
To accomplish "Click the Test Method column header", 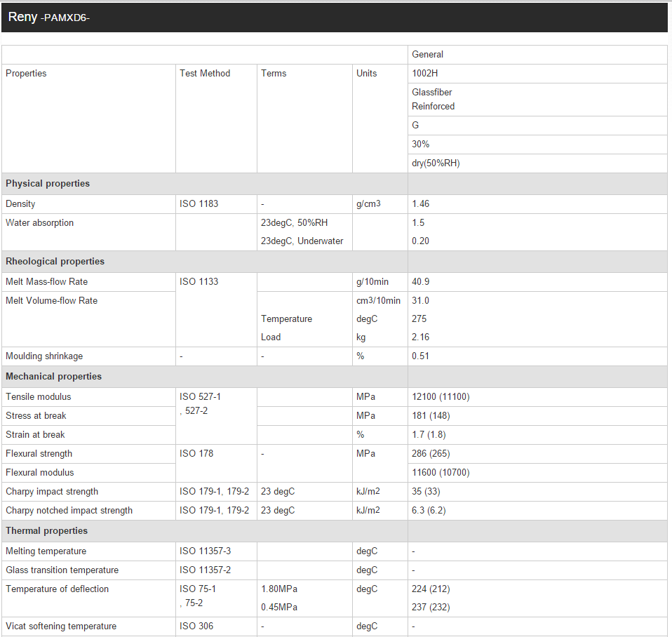I will 205,74.
